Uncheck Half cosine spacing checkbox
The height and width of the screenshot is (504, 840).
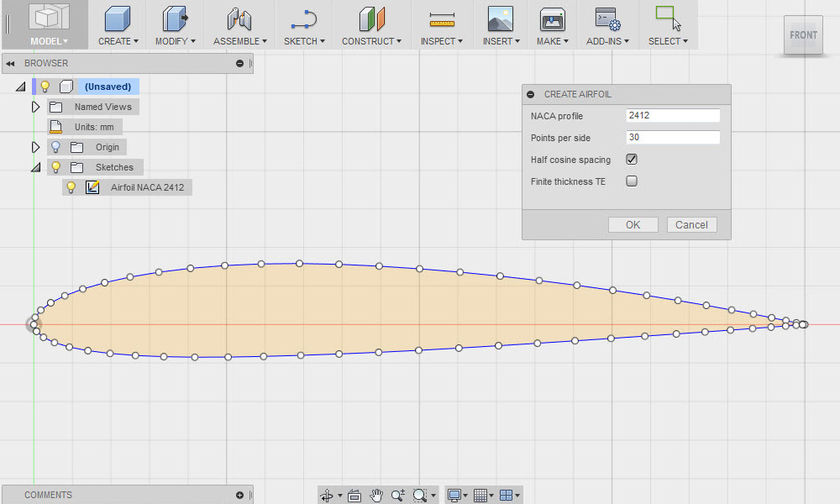tap(632, 159)
